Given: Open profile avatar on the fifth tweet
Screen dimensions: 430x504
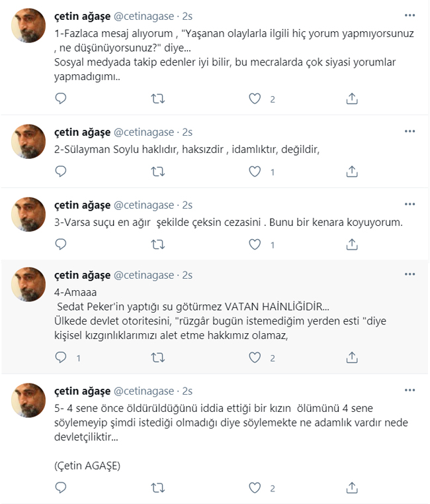Looking at the screenshot, I should (x=28, y=401).
